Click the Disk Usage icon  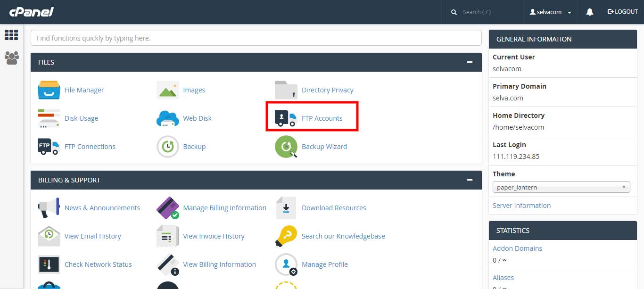pyautogui.click(x=49, y=118)
